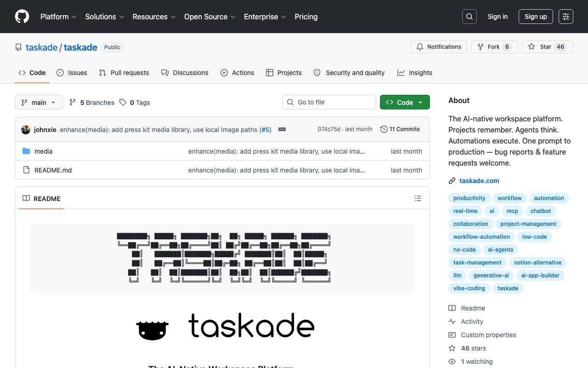Star the taskade repository
588x368 pixels.
548,47
